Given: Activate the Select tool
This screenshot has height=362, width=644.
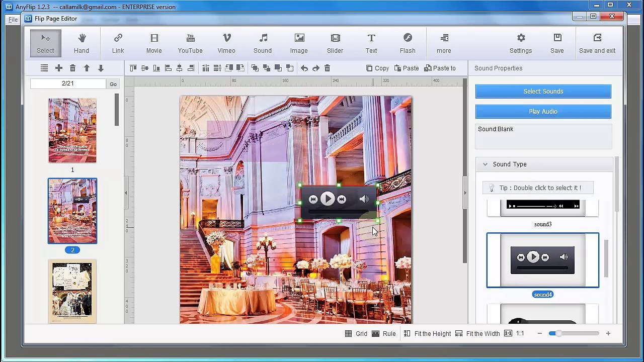Looking at the screenshot, I should [x=45, y=43].
